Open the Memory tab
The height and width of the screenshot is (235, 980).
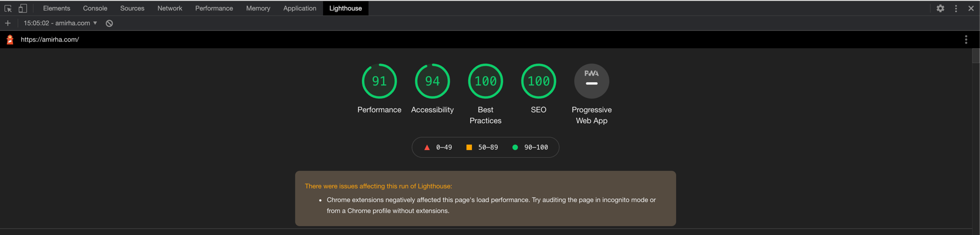pos(258,8)
